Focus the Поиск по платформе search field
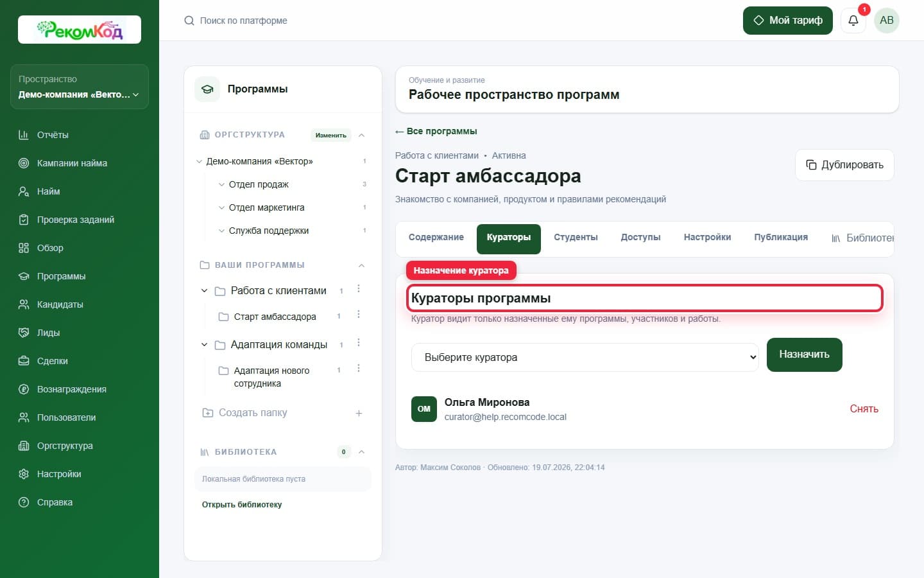Viewport: 924px width, 578px height. [x=244, y=21]
